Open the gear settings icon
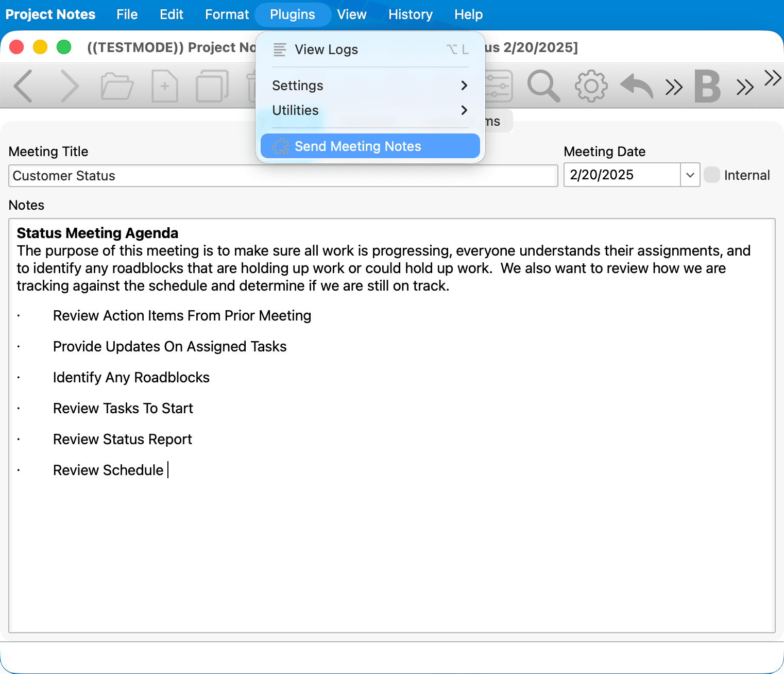784x674 pixels. tap(591, 86)
